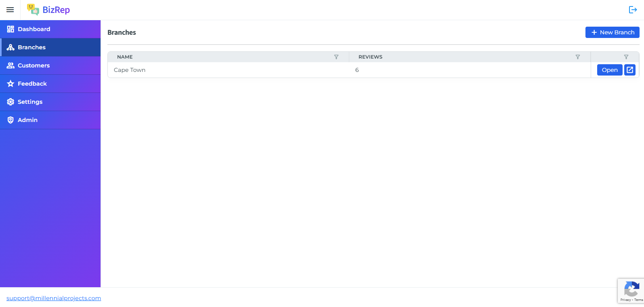Click the Branches page heading
Image resolution: width=644 pixels, height=307 pixels.
point(122,32)
